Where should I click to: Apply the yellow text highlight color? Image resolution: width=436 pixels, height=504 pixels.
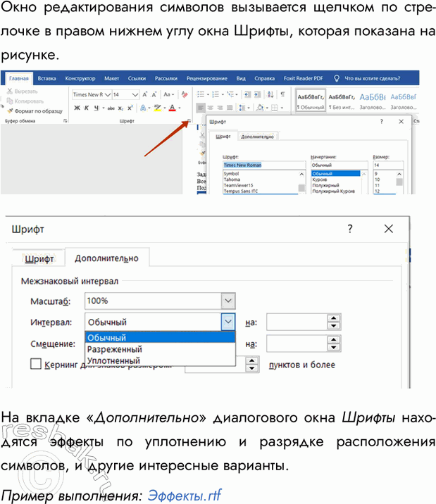coord(157,108)
